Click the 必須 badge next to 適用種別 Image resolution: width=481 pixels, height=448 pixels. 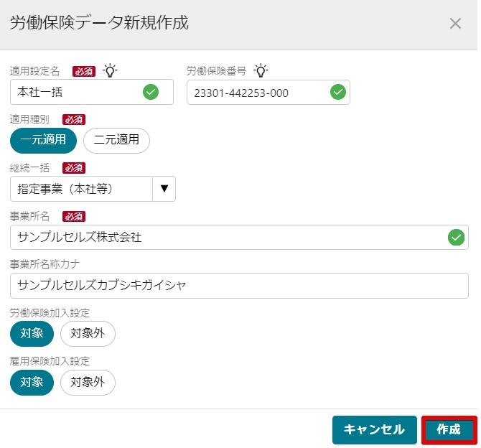point(74,119)
